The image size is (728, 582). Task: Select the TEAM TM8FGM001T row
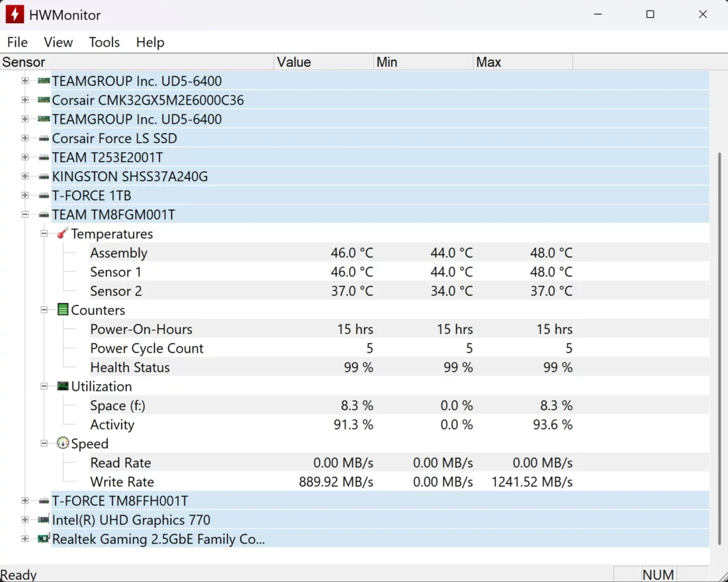tap(381, 215)
